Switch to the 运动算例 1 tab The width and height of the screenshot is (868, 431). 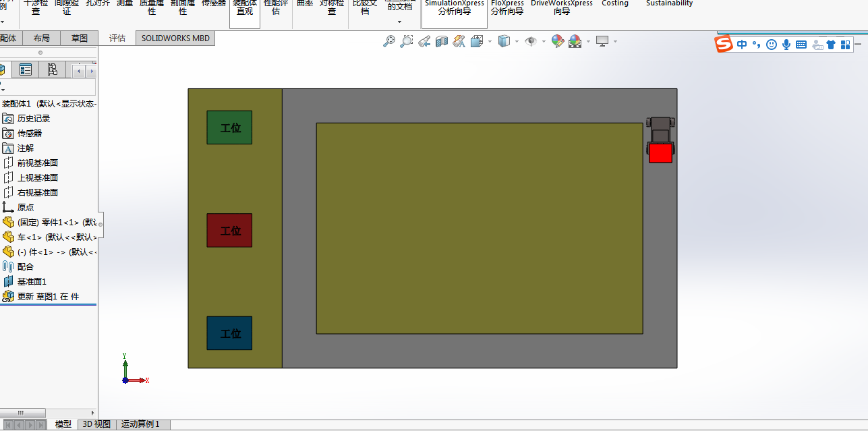tap(141, 424)
